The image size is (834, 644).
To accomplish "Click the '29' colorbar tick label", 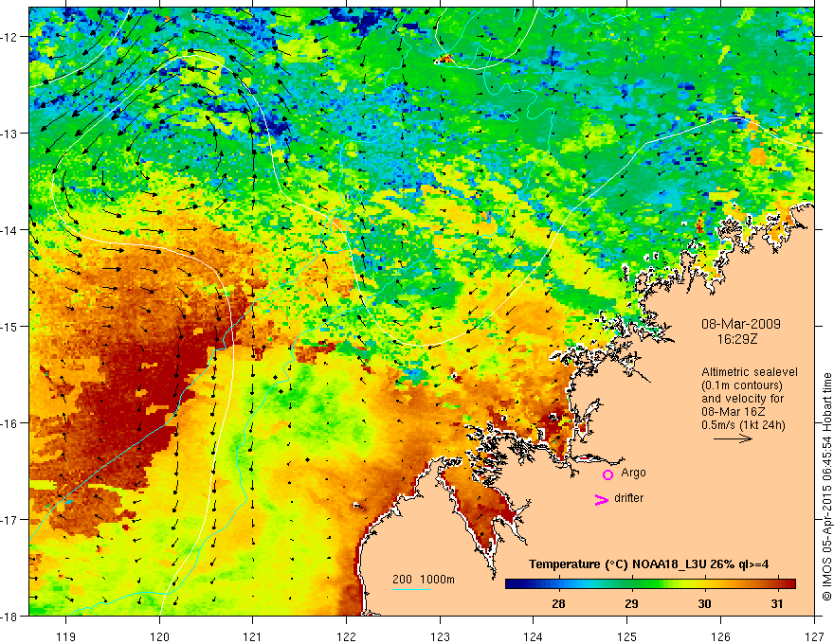I will coord(631,603).
